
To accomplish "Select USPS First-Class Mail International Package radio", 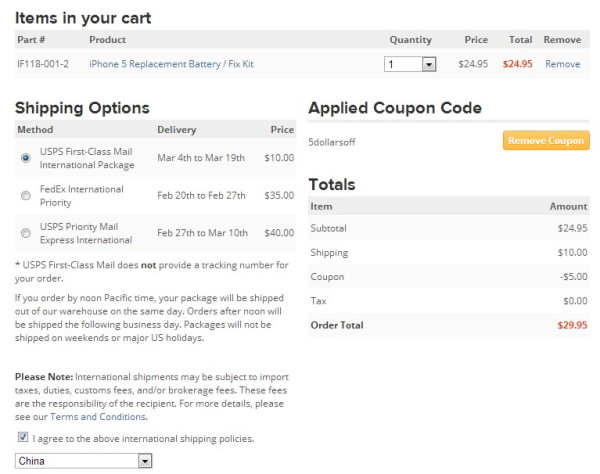I will pos(26,158).
